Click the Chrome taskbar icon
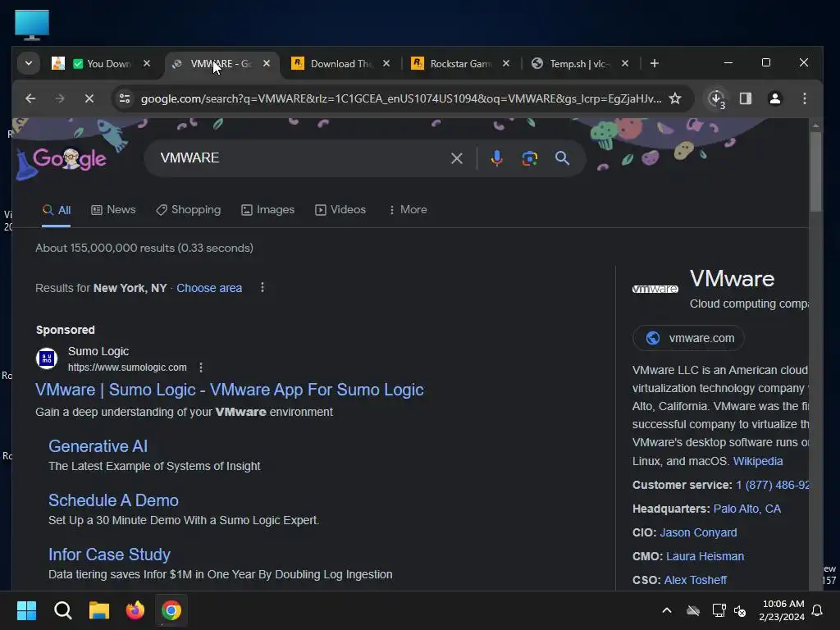This screenshot has height=630, width=840. [171, 610]
